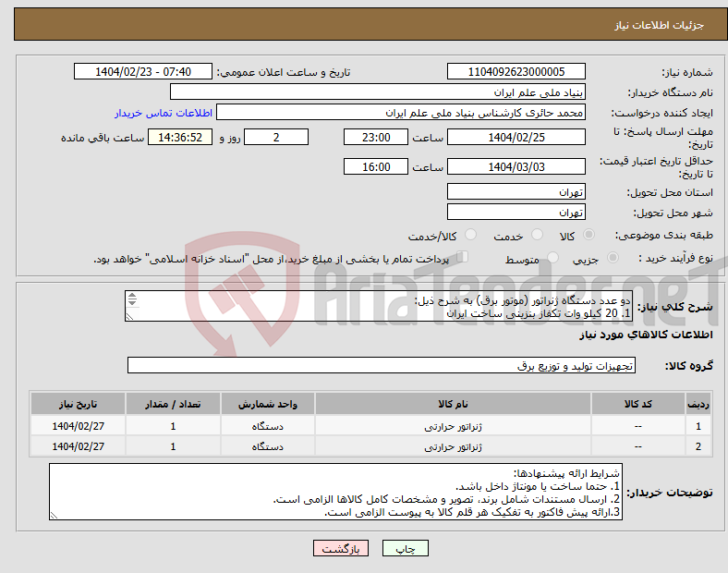Select the جزیی purchase type radio

[x=613, y=258]
